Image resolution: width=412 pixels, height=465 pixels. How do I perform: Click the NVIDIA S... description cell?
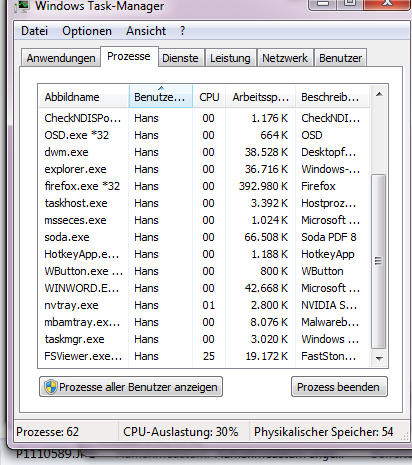pyautogui.click(x=329, y=305)
